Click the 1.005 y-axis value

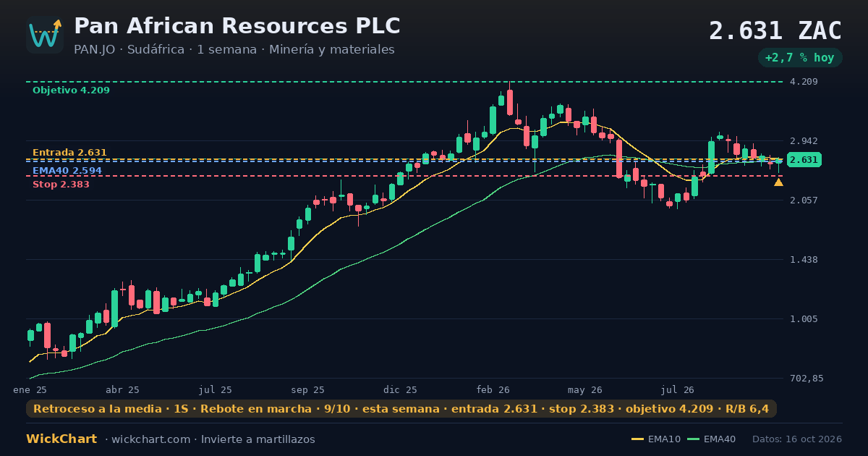(804, 319)
